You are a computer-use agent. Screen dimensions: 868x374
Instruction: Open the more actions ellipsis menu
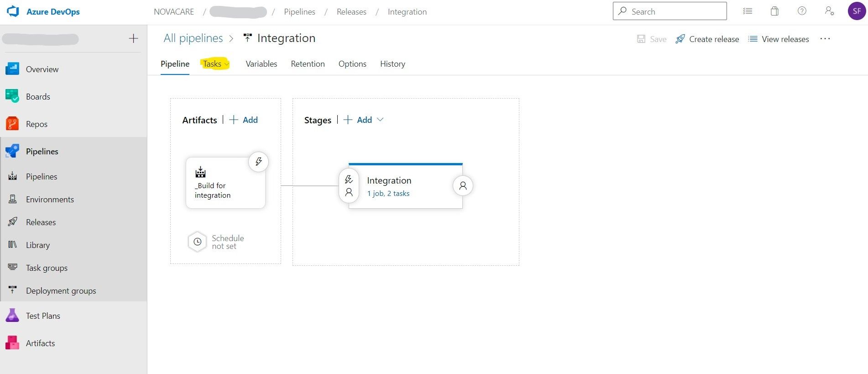click(x=825, y=39)
